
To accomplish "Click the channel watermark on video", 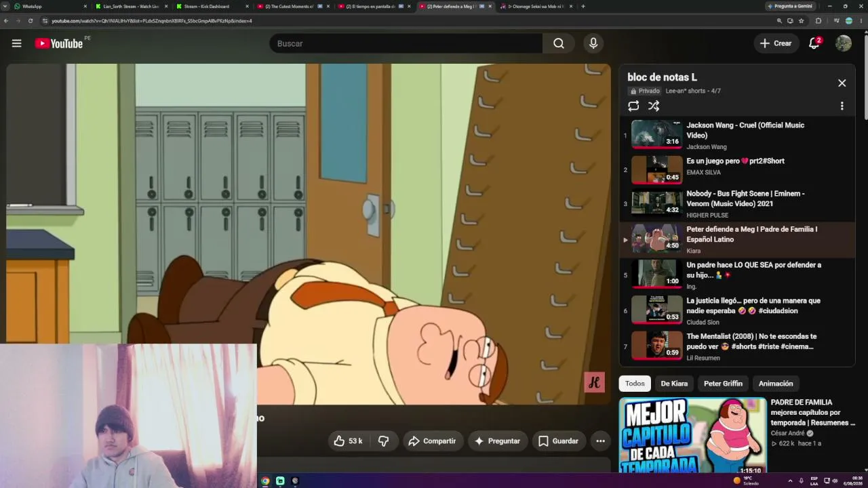I will click(x=594, y=382).
